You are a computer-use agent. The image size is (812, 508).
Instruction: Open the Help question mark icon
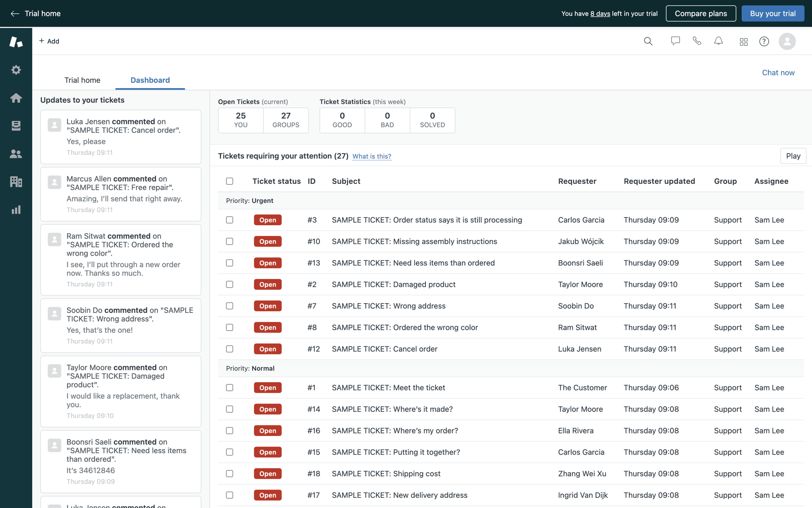pos(764,41)
